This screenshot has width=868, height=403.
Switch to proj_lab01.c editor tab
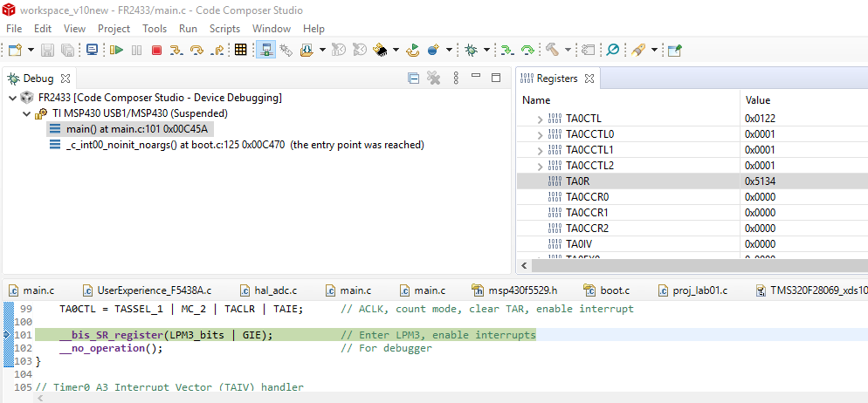click(693, 290)
